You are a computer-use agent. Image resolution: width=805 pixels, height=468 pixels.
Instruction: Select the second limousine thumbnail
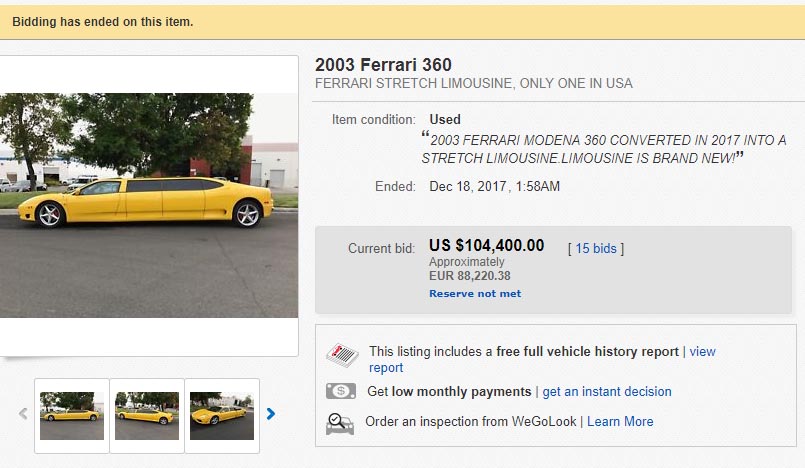click(147, 415)
